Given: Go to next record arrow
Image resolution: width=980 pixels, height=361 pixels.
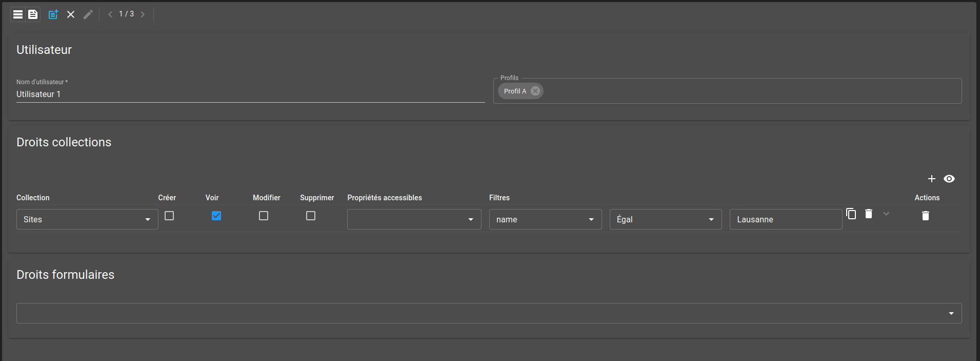Looking at the screenshot, I should pyautogui.click(x=143, y=14).
